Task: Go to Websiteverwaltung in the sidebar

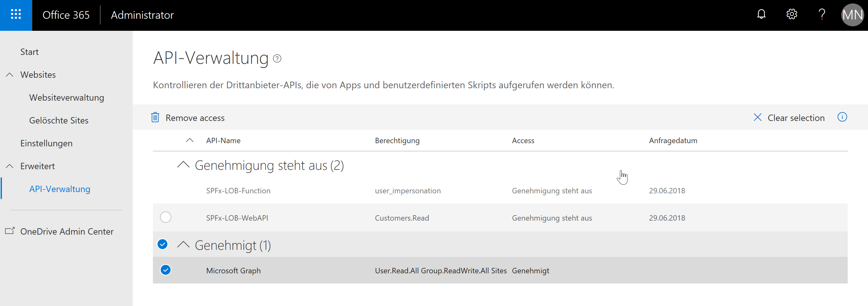Action: [x=66, y=98]
